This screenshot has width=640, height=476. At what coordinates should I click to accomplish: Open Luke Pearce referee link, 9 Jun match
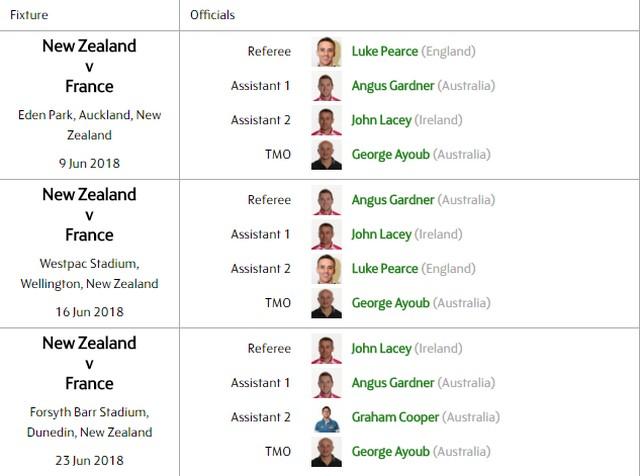(385, 51)
